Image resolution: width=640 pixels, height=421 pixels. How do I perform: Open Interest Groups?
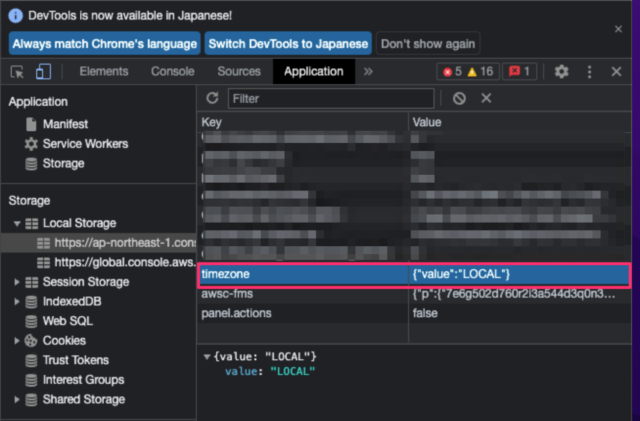(x=84, y=380)
